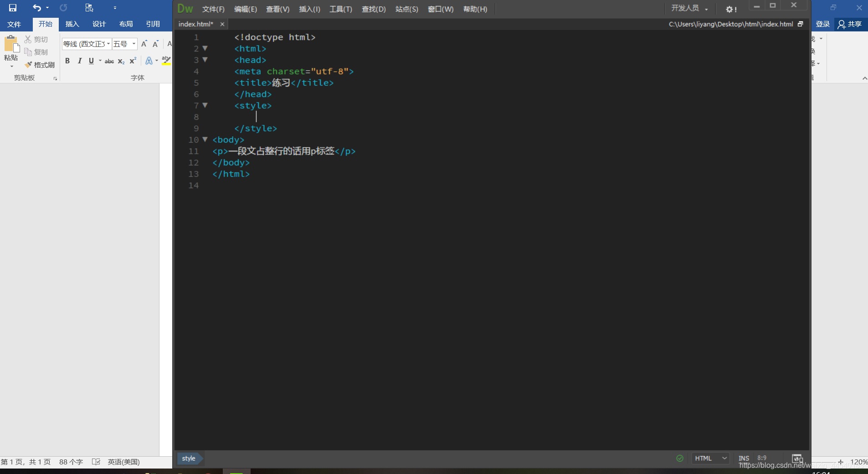Click the green linting status check icon
The height and width of the screenshot is (474, 868).
pos(680,459)
